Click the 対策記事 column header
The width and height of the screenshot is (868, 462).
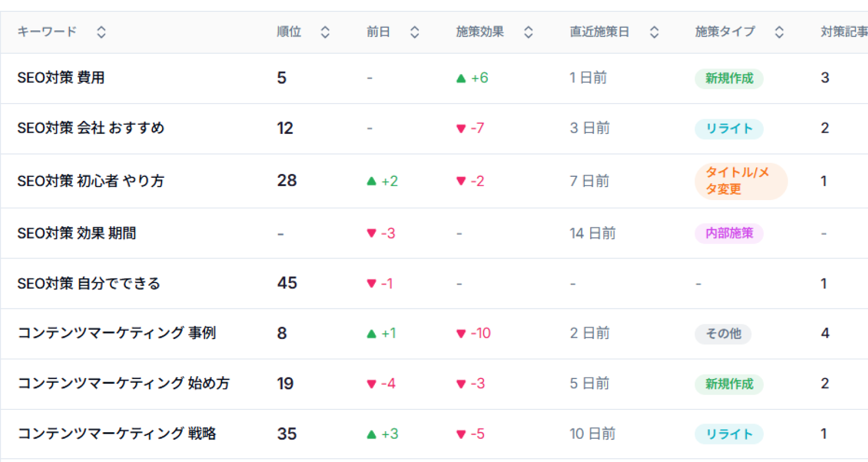click(x=844, y=32)
